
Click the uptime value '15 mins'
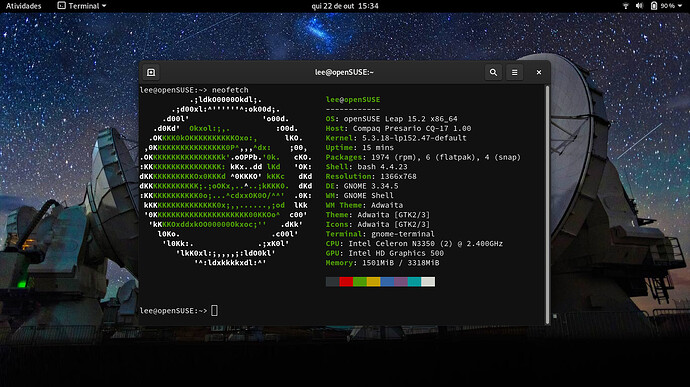point(378,148)
